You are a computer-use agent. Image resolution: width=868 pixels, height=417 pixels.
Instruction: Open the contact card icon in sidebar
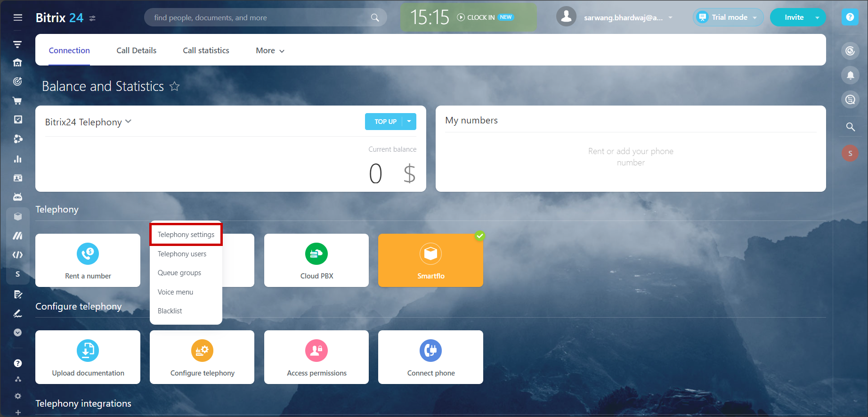point(17,178)
